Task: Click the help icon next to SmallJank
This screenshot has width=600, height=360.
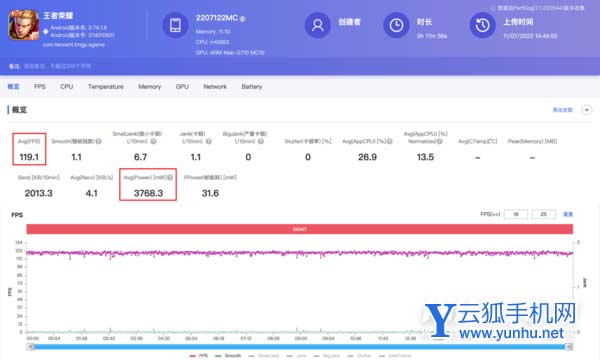Action: (153, 141)
